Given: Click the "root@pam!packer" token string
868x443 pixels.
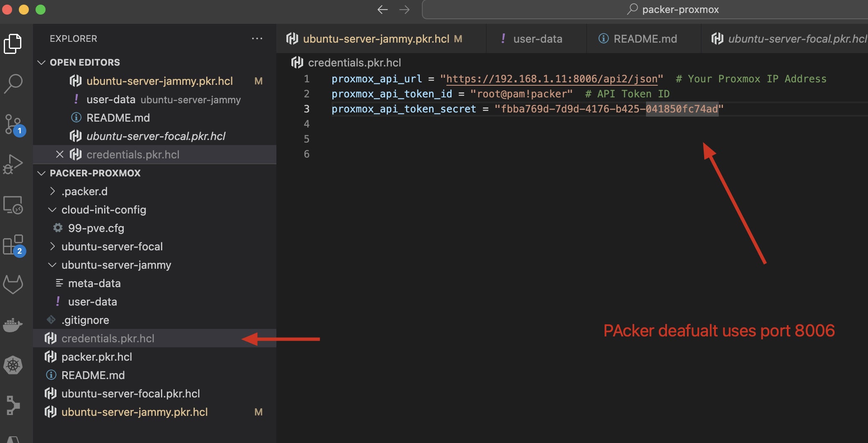Looking at the screenshot, I should click(521, 94).
